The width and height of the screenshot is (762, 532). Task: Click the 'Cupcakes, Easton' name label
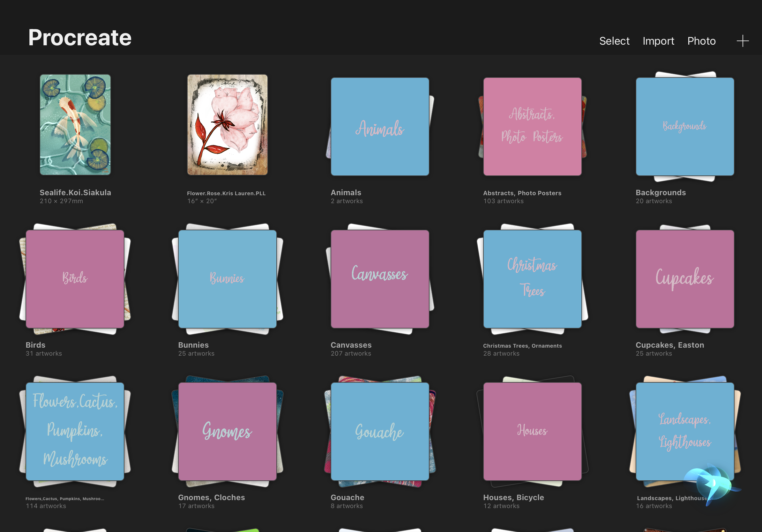(x=670, y=345)
